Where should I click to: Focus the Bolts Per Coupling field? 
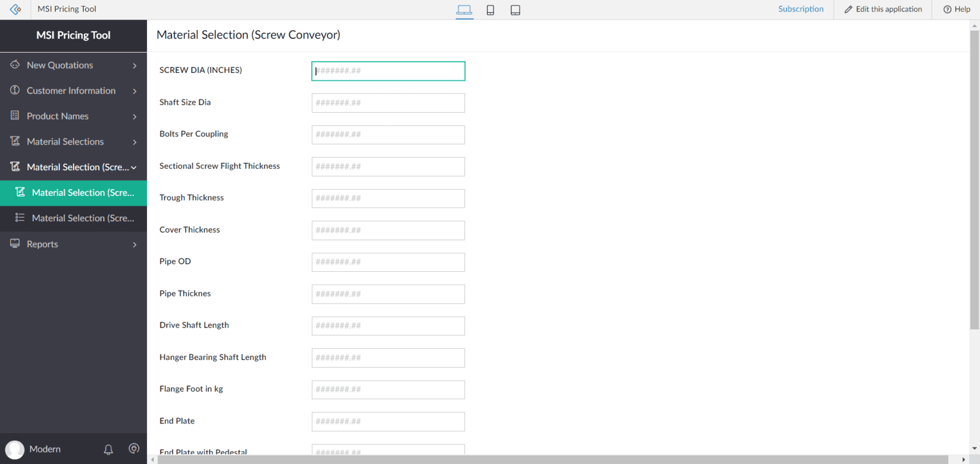pos(388,135)
